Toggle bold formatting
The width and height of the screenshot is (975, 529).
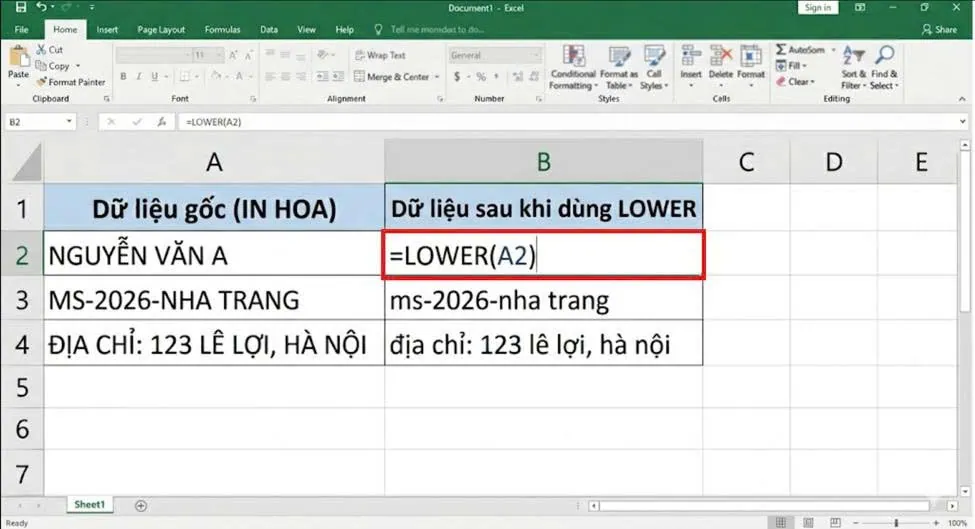tap(123, 76)
